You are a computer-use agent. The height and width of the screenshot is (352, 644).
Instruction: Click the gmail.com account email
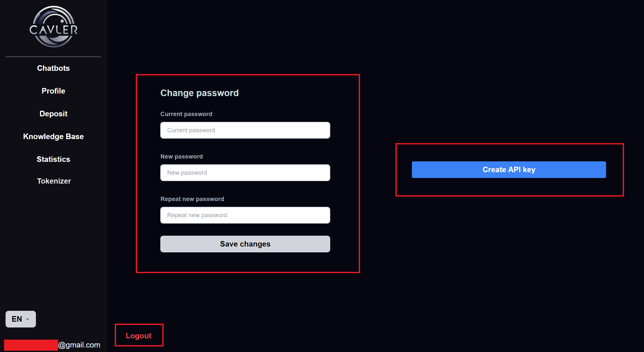click(52, 345)
